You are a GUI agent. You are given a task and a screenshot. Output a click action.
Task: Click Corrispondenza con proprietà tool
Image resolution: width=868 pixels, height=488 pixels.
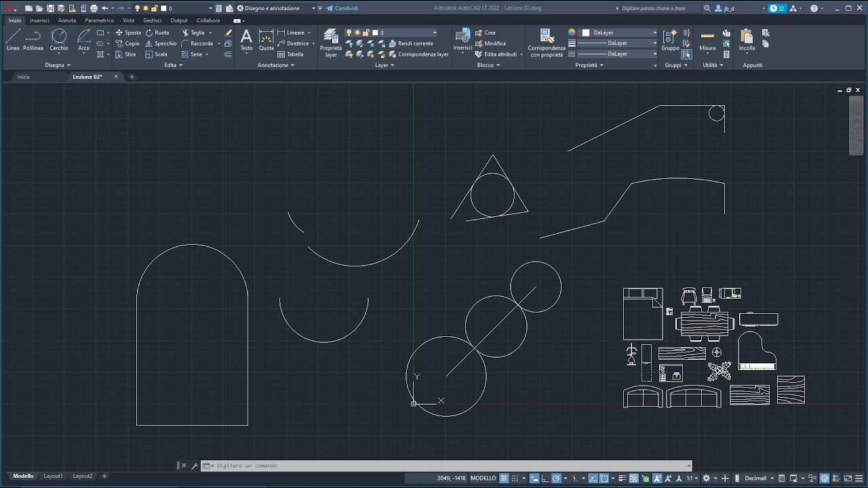click(x=547, y=43)
